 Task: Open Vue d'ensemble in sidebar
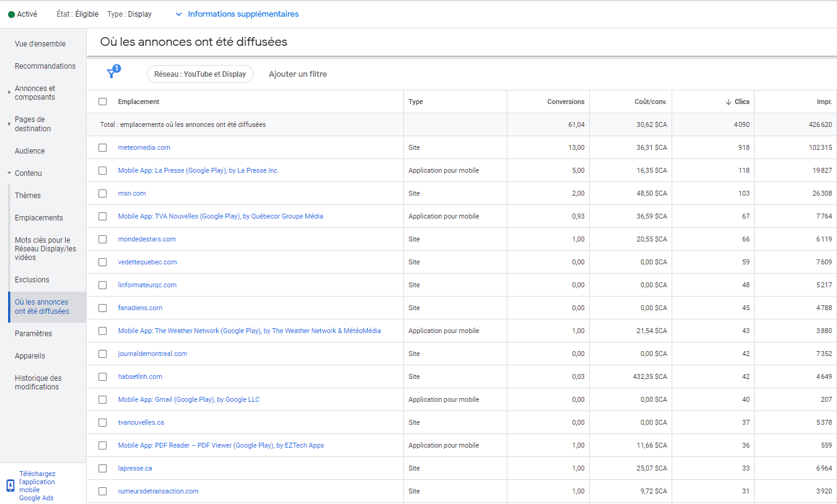point(40,44)
